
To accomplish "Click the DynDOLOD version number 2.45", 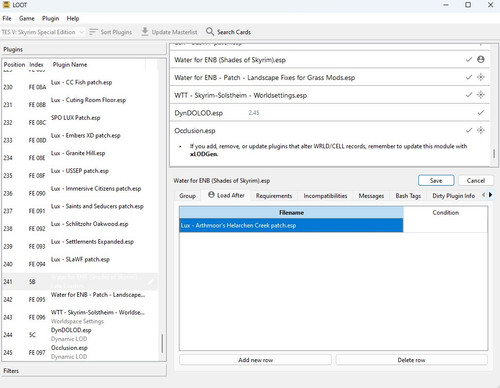I will 254,113.
